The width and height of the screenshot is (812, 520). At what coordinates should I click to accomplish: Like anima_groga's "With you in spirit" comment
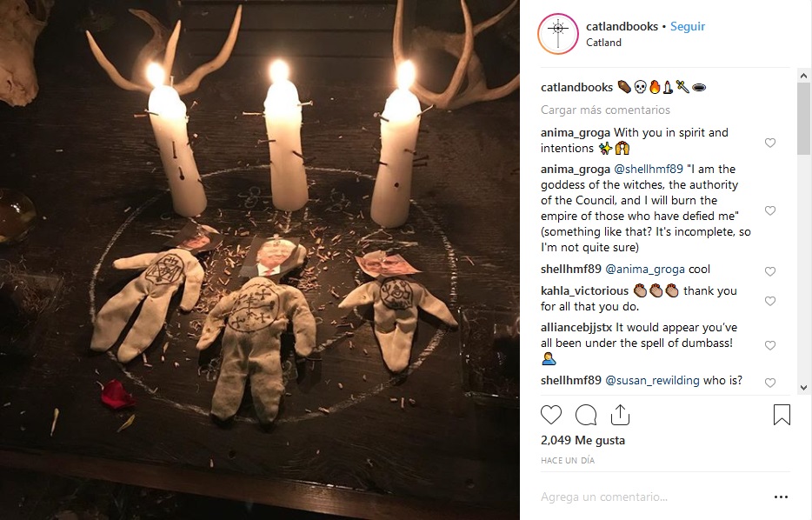[770, 143]
